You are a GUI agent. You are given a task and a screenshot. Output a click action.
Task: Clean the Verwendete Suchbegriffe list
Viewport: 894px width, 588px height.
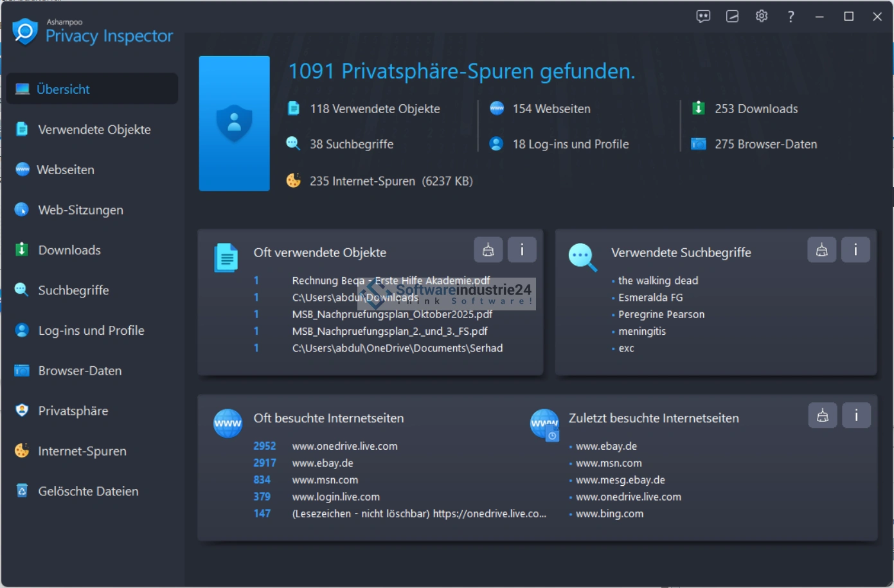point(821,250)
